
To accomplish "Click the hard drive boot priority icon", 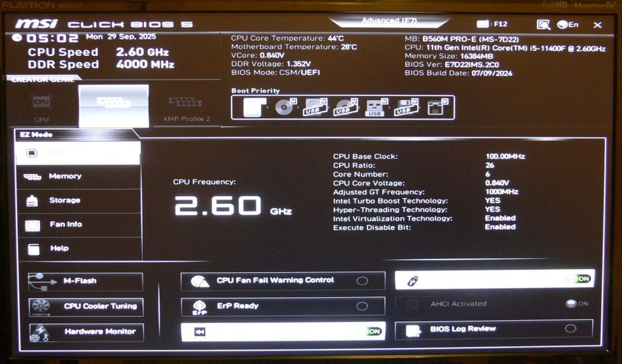I will (254, 107).
